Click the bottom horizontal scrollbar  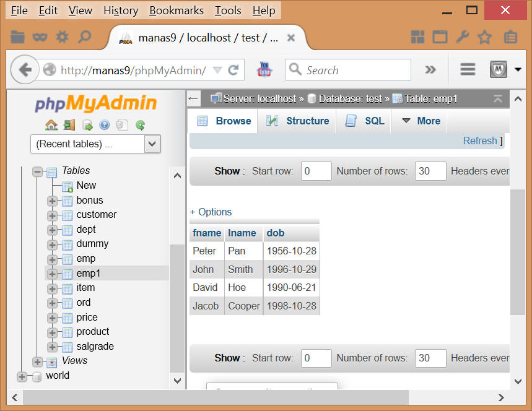pyautogui.click(x=216, y=397)
